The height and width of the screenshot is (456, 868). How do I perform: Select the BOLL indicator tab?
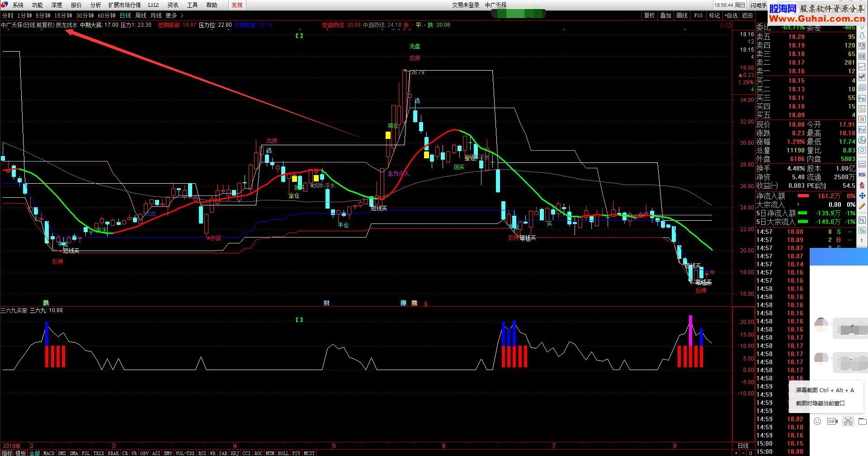coord(283,453)
